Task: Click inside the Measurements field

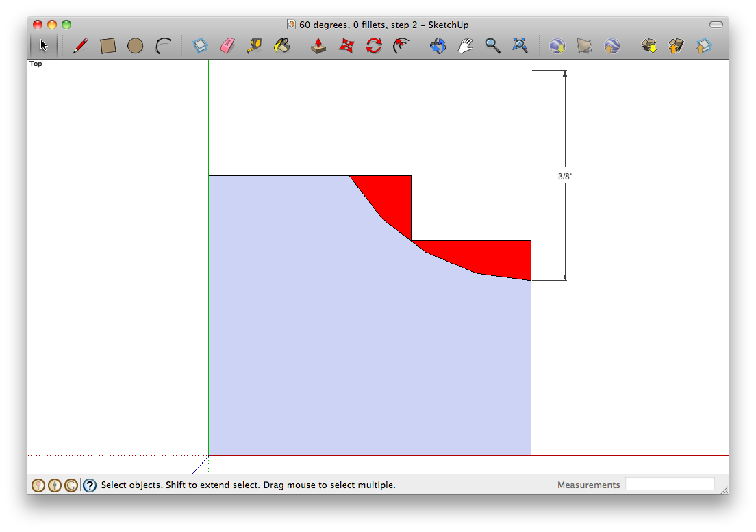Action: 670,483
